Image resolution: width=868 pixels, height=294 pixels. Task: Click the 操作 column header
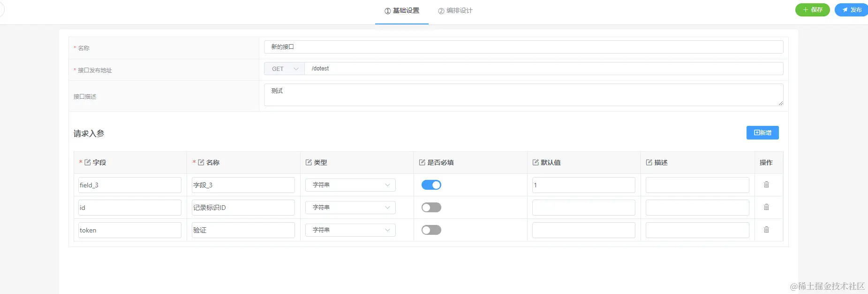click(x=766, y=162)
